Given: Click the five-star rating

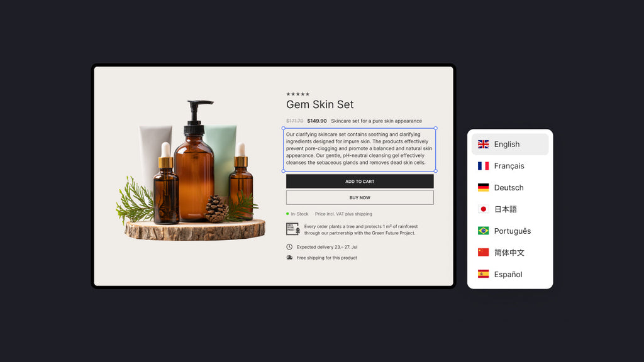Looking at the screenshot, I should [x=297, y=94].
